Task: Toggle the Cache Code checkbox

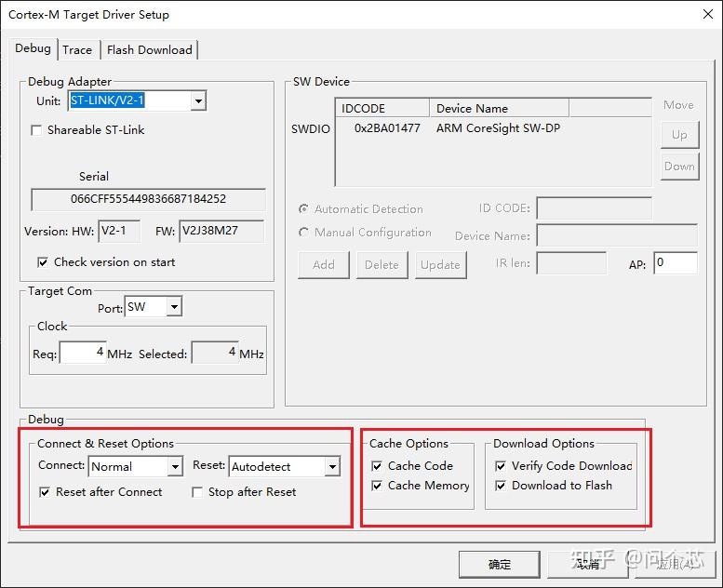Action: 377,466
